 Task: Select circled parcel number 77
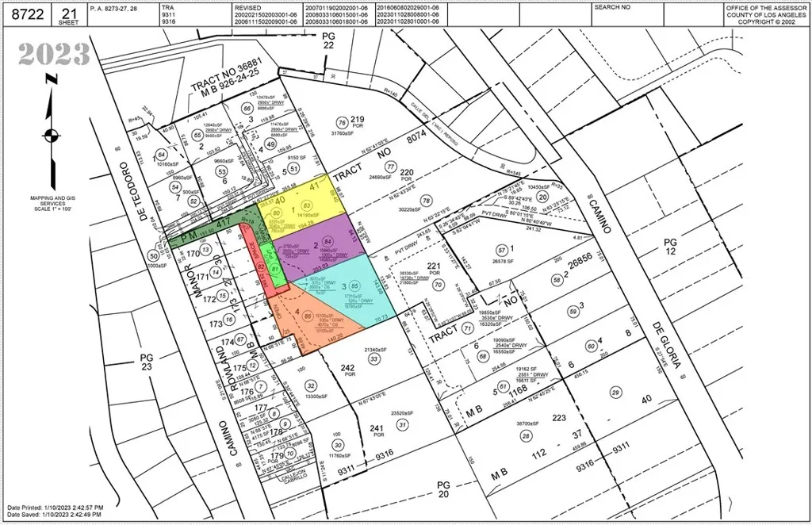point(391,167)
